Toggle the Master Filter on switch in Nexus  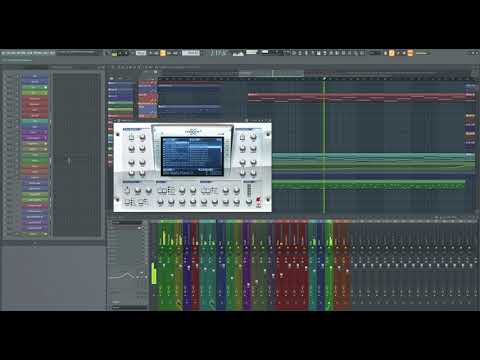coord(127,190)
